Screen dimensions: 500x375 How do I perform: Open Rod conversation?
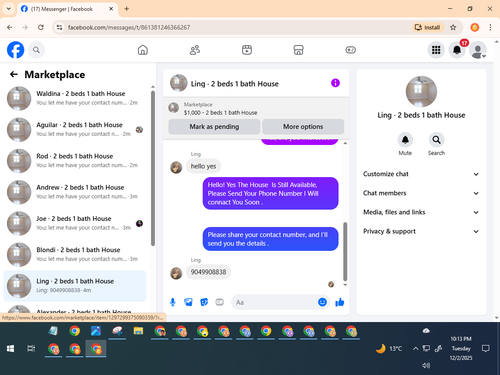pyautogui.click(x=75, y=161)
